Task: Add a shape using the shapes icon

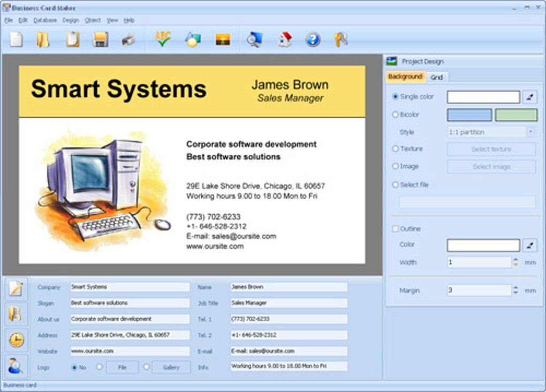Action: click(x=193, y=40)
